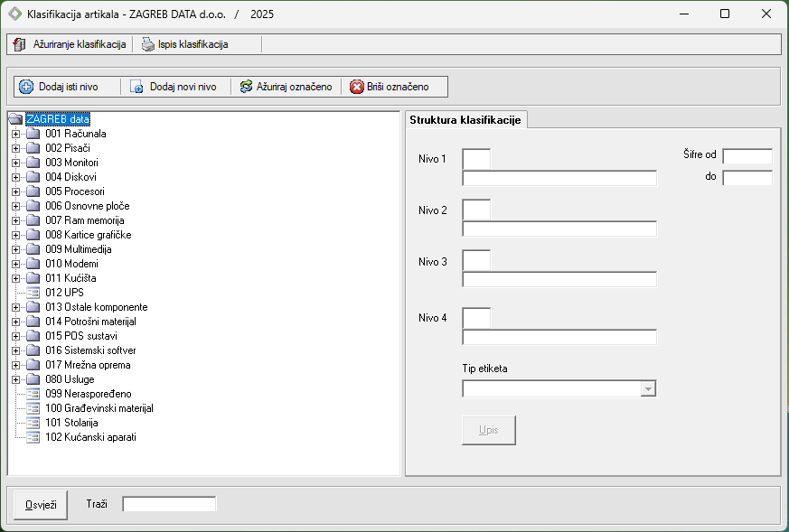Viewport: 789px width, 532px height.
Task: Select the 012 UPS list icon
Action: coord(33,293)
